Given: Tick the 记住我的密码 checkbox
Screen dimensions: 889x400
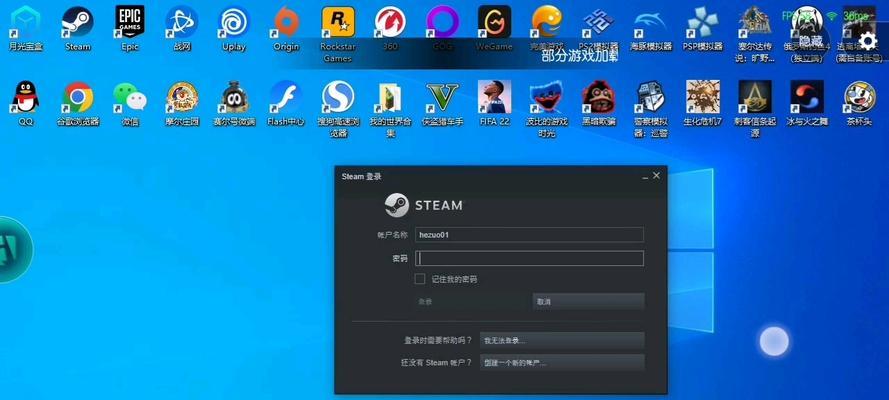Looking at the screenshot, I should (x=420, y=279).
